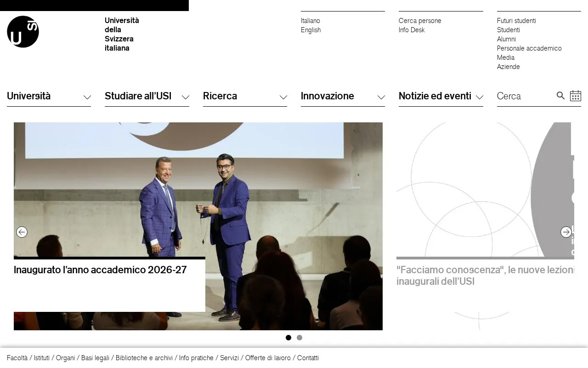This screenshot has height=368, width=588.
Task: Open Offerte di lavoro footer link
Action: [x=268, y=358]
